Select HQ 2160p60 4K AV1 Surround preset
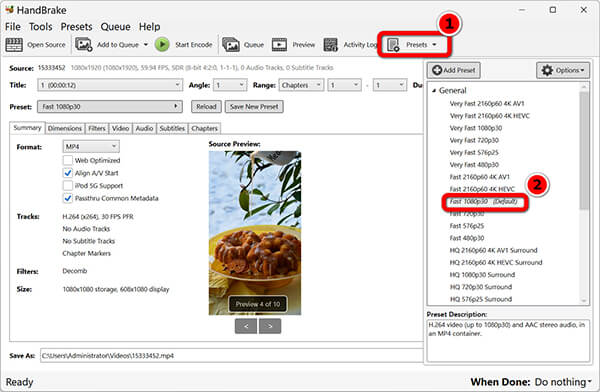The image size is (600, 392). click(494, 250)
